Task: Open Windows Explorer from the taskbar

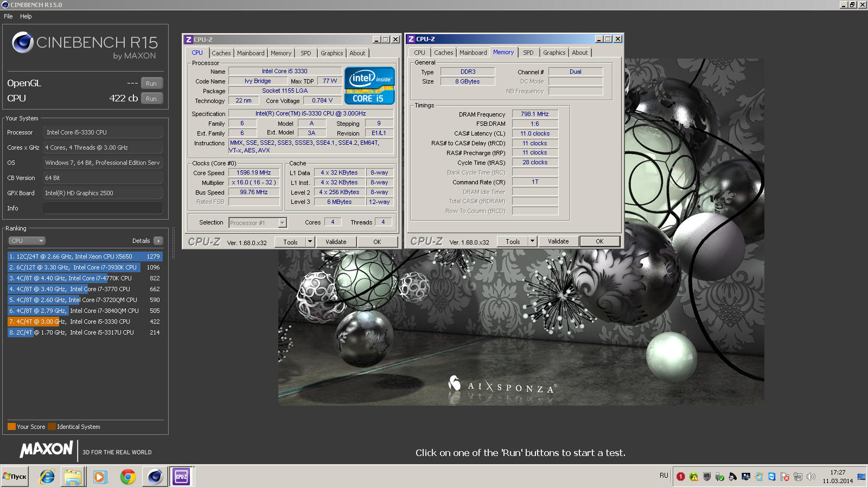Action: point(73,477)
